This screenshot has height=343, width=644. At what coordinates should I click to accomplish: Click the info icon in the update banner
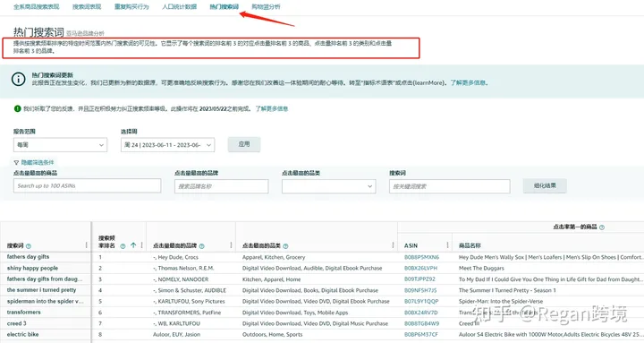pos(19,79)
